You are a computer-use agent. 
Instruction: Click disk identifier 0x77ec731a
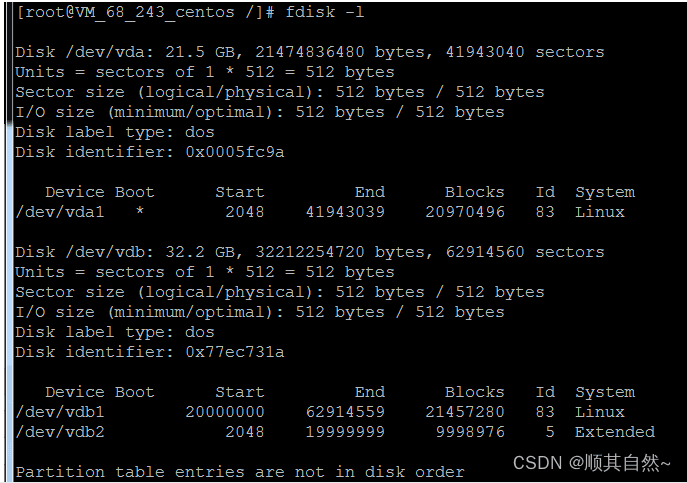coord(235,352)
